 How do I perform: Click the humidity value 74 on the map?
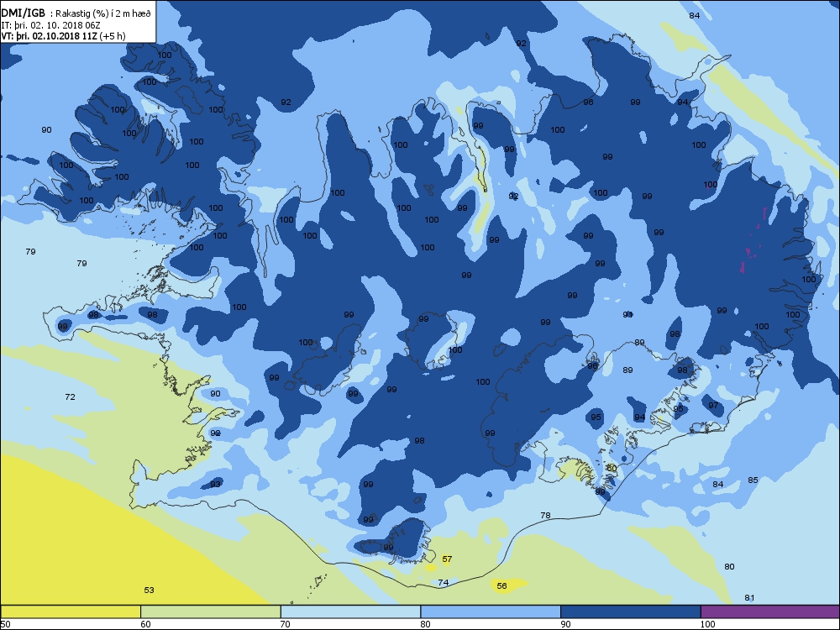tap(443, 582)
